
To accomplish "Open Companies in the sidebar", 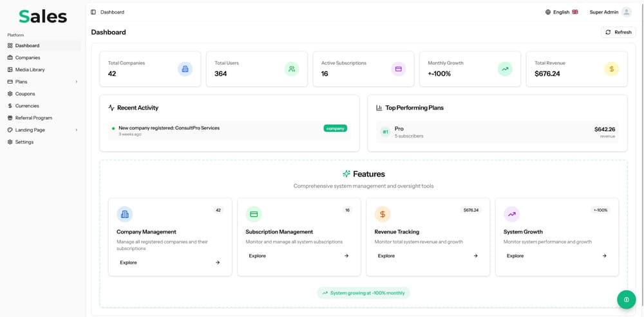I will (x=28, y=57).
